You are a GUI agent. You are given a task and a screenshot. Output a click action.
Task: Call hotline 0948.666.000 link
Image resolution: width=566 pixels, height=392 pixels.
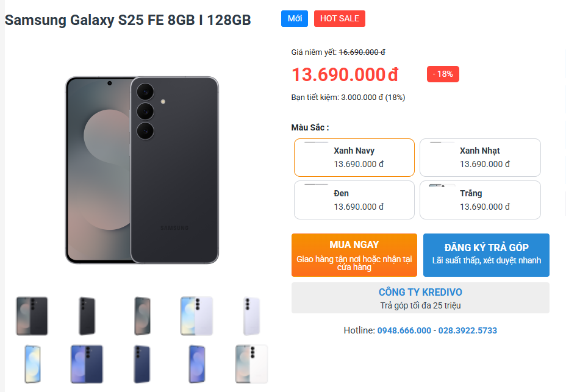point(404,330)
